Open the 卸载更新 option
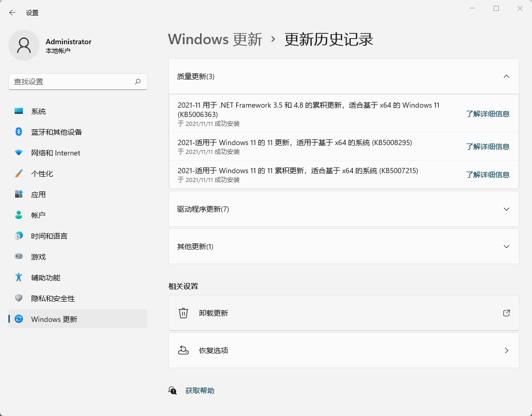 (x=344, y=313)
